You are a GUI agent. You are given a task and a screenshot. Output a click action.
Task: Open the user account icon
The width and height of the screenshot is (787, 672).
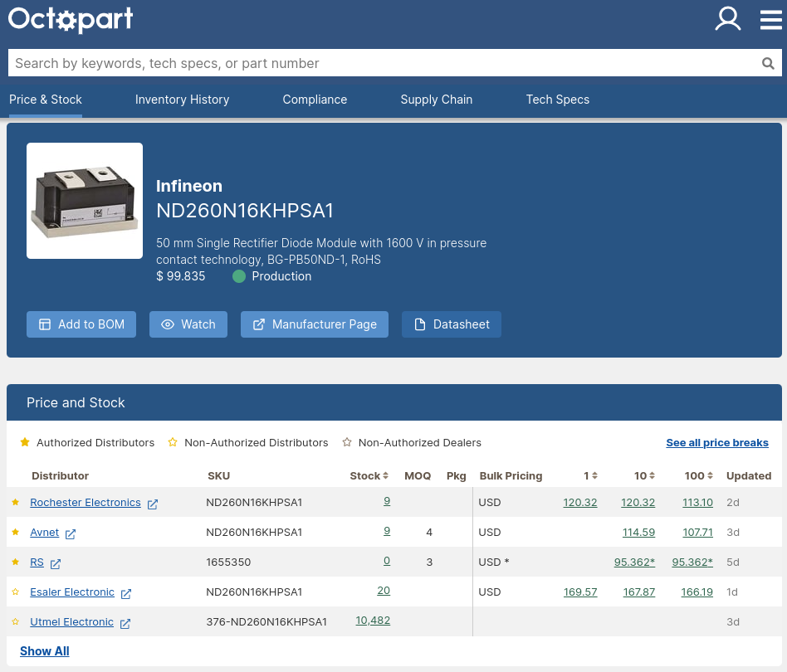pyautogui.click(x=728, y=19)
